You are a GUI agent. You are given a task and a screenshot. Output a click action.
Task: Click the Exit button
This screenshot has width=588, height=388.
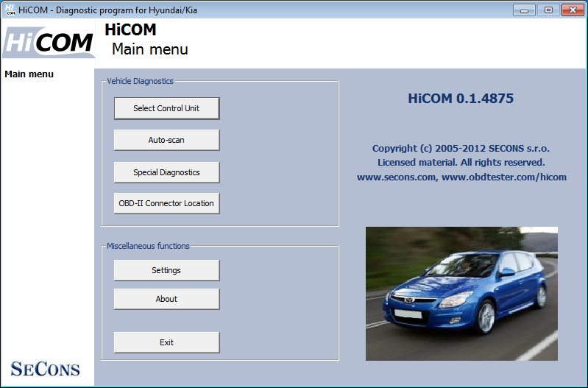coord(166,342)
